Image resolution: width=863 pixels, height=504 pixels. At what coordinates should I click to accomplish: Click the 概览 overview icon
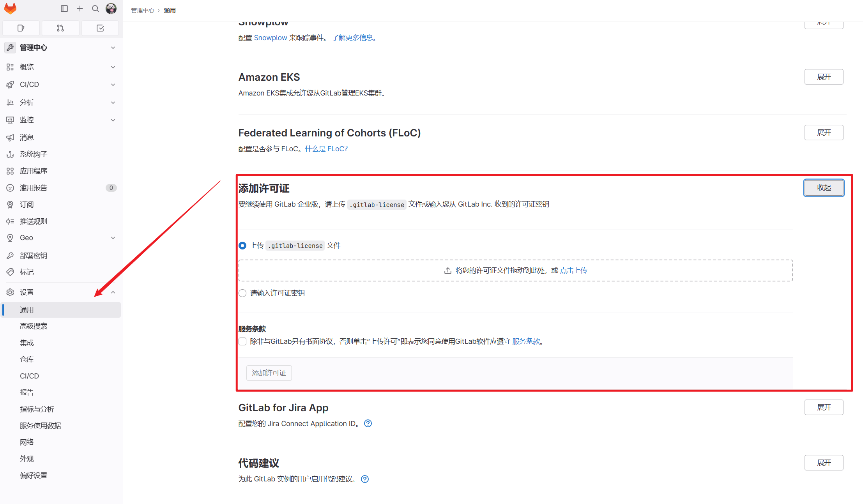tap(10, 67)
